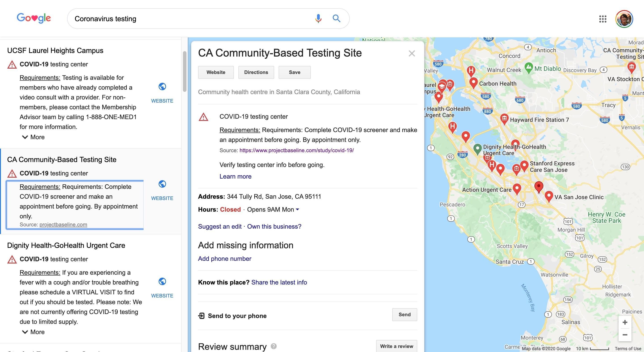Click the user account profile avatar
This screenshot has height=352, width=644.
(x=624, y=19)
